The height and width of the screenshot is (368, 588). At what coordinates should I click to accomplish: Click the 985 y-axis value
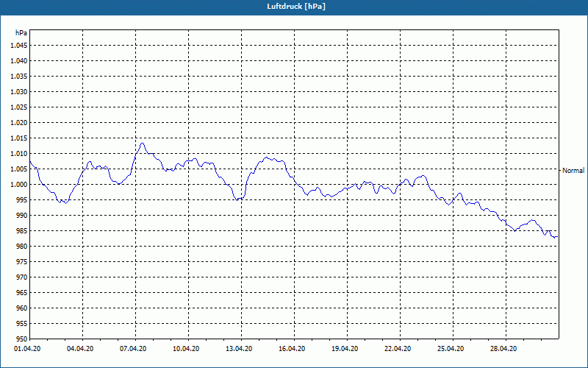(22, 231)
